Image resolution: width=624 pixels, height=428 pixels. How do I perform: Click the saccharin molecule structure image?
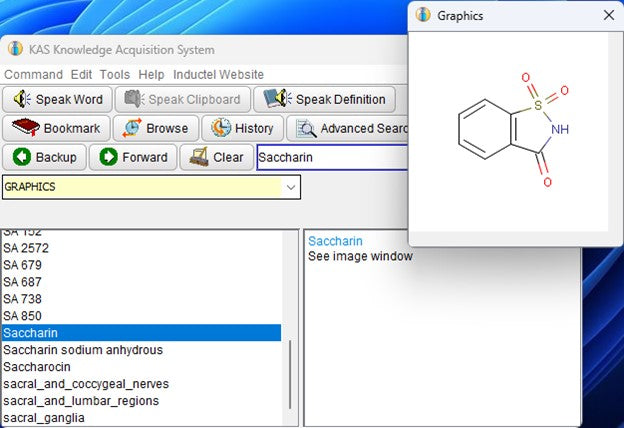(513, 129)
